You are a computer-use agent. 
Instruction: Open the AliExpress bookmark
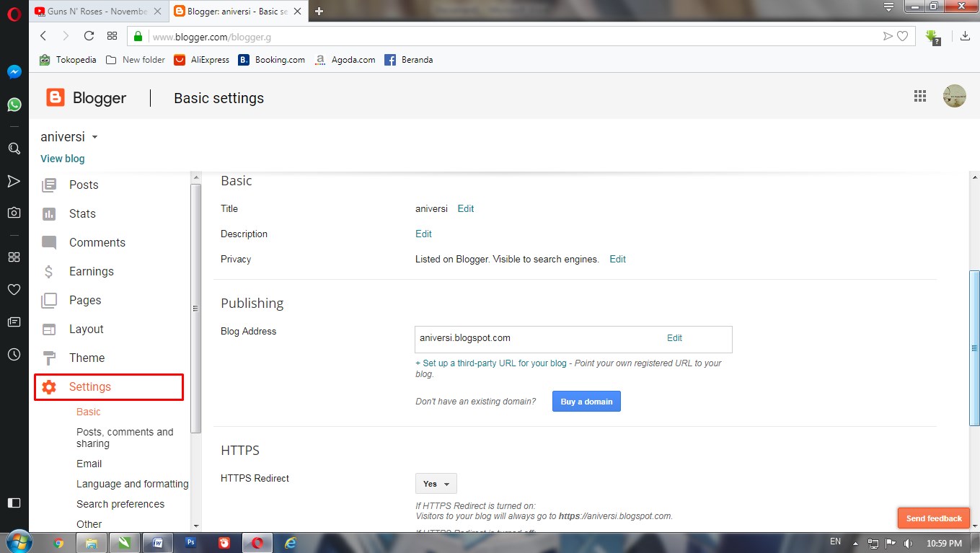(x=202, y=60)
